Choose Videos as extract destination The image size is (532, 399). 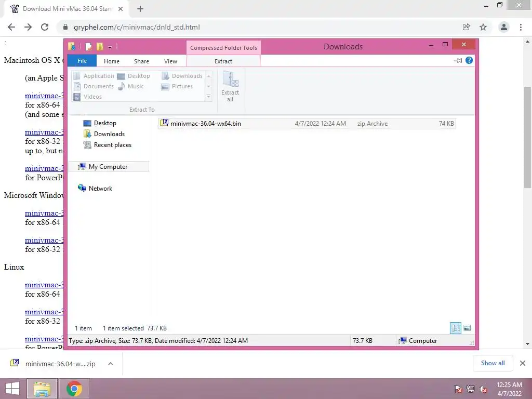tap(88, 97)
